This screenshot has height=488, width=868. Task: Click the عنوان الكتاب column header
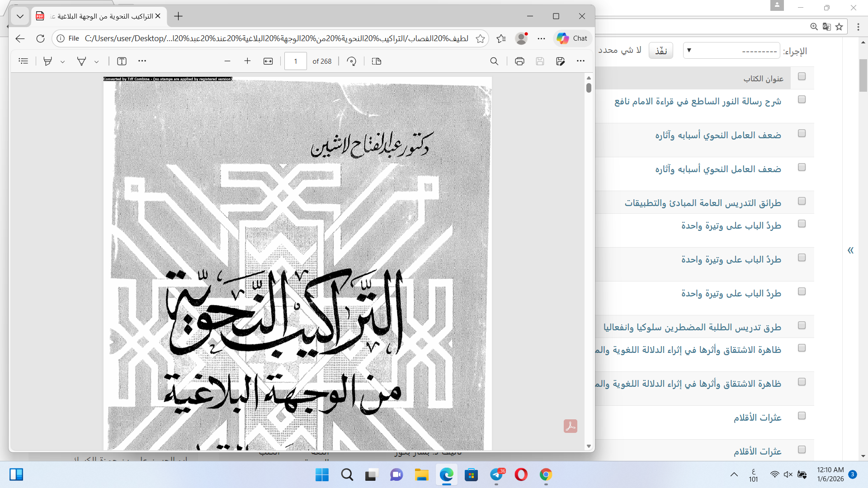764,79
